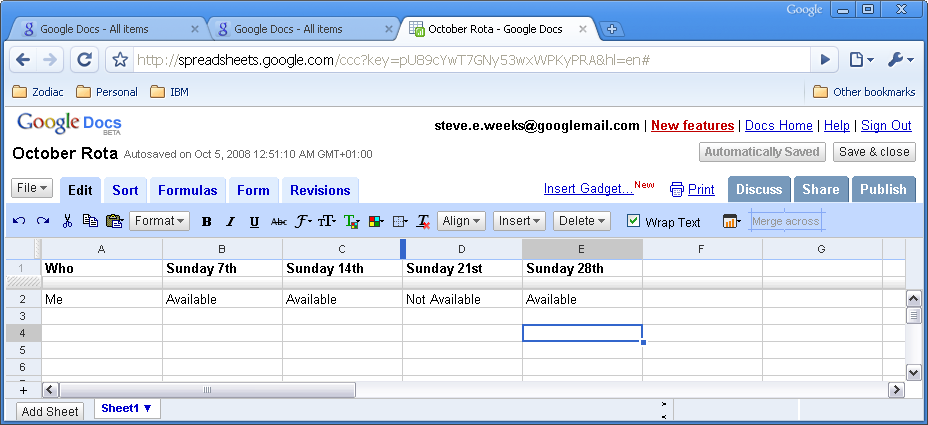The width and height of the screenshot is (928, 425).
Task: Click the Automatically Saved button
Action: 762,152
